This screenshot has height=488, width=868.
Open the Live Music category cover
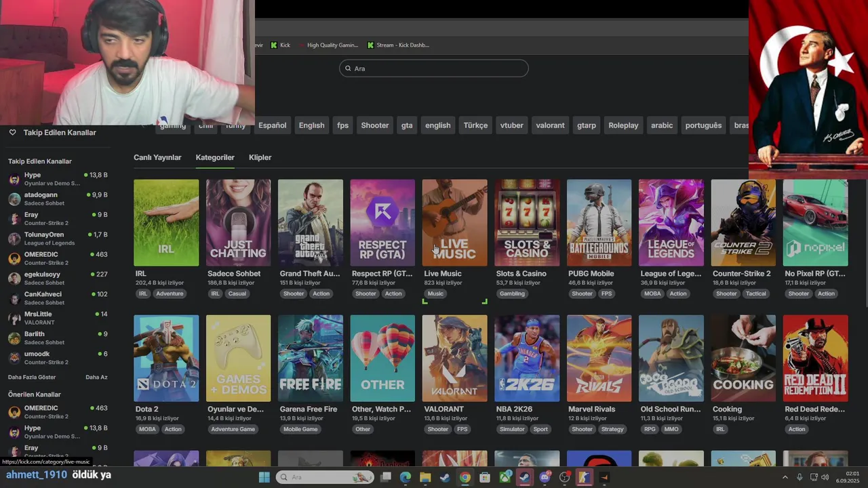pyautogui.click(x=454, y=222)
